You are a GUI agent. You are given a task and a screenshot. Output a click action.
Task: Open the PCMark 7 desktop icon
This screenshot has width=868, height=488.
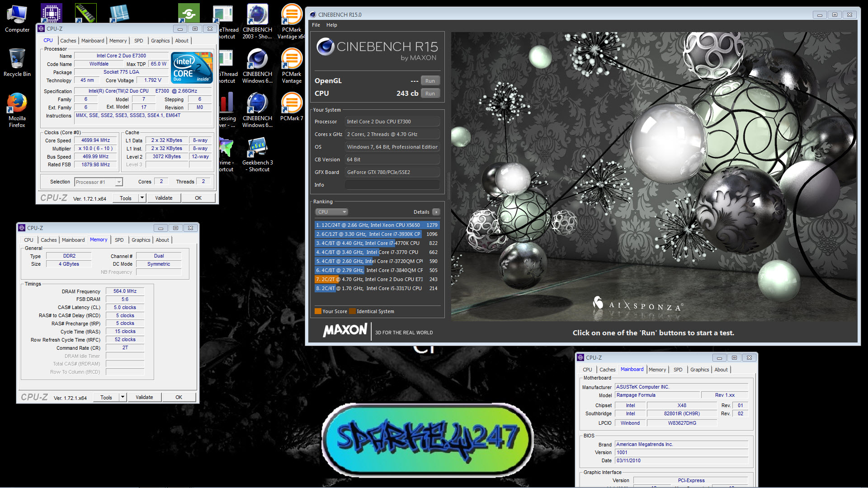[292, 107]
